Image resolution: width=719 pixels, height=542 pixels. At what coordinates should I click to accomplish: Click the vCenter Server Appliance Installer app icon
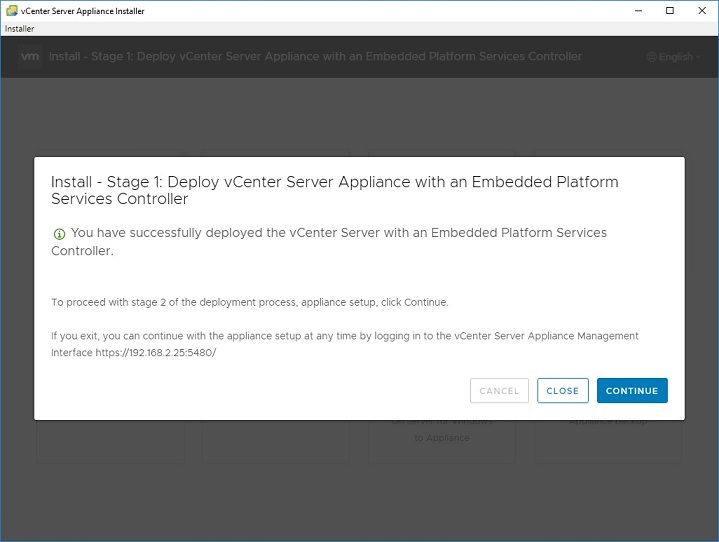pos(11,11)
